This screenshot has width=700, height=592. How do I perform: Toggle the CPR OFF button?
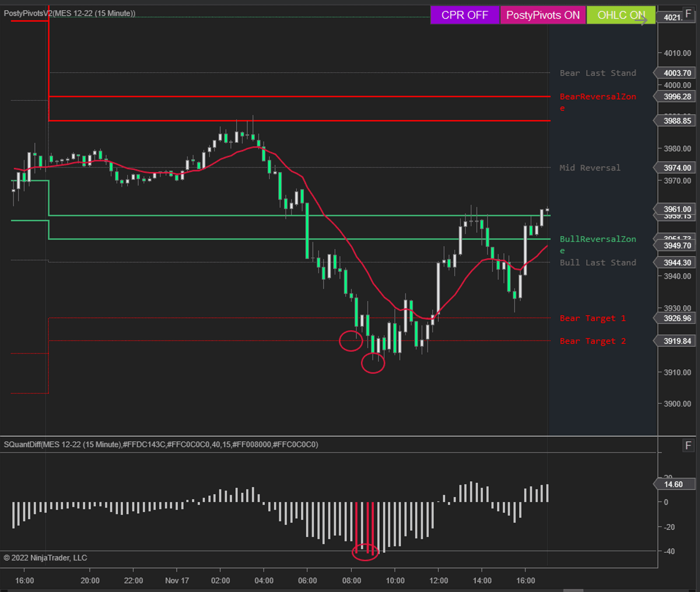click(x=464, y=15)
